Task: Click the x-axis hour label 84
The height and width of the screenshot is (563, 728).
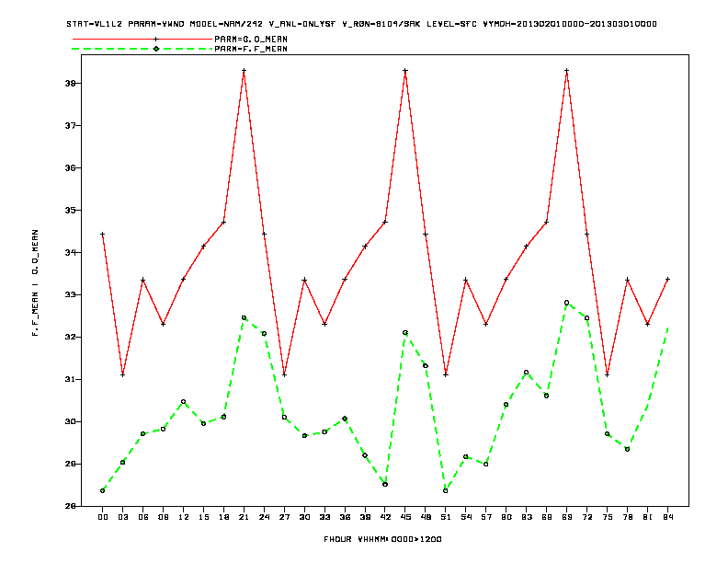Action: 667,517
